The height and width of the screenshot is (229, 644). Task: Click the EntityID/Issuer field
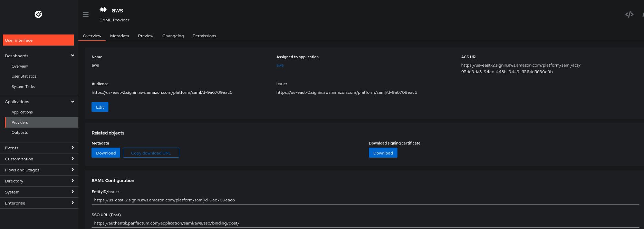coord(365,200)
